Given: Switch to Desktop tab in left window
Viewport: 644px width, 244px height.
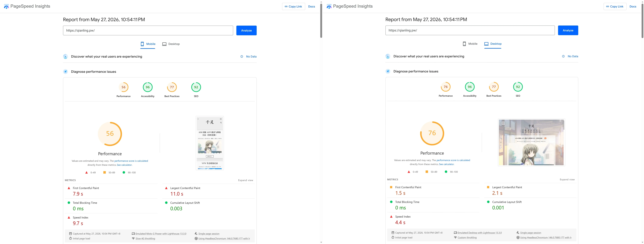Looking at the screenshot, I should (x=171, y=44).
